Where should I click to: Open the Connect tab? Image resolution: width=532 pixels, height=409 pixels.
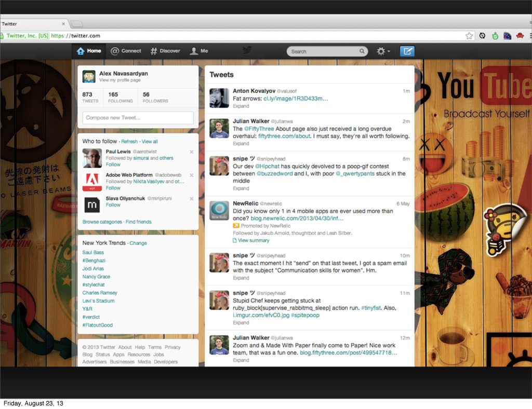point(126,51)
